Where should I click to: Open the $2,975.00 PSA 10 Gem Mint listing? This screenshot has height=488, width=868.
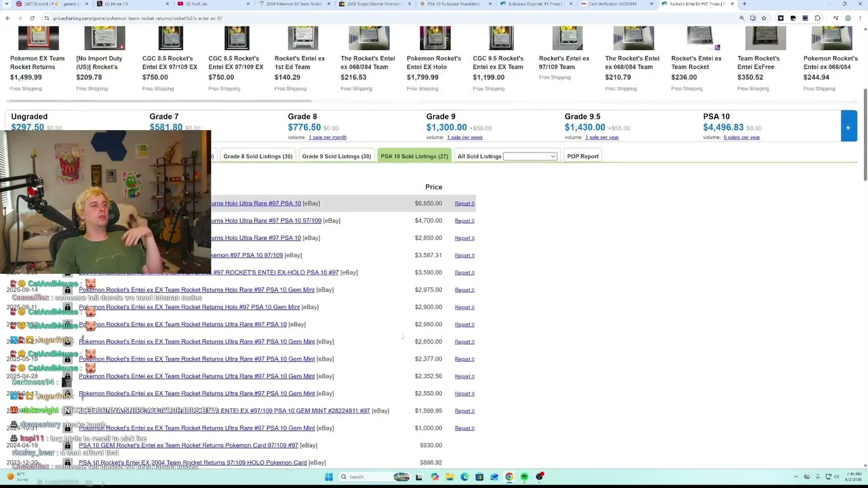pyautogui.click(x=197, y=290)
